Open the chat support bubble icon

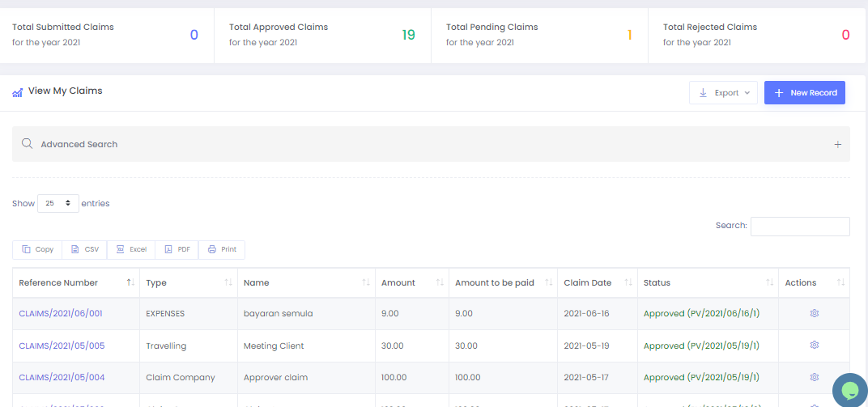coord(850,390)
